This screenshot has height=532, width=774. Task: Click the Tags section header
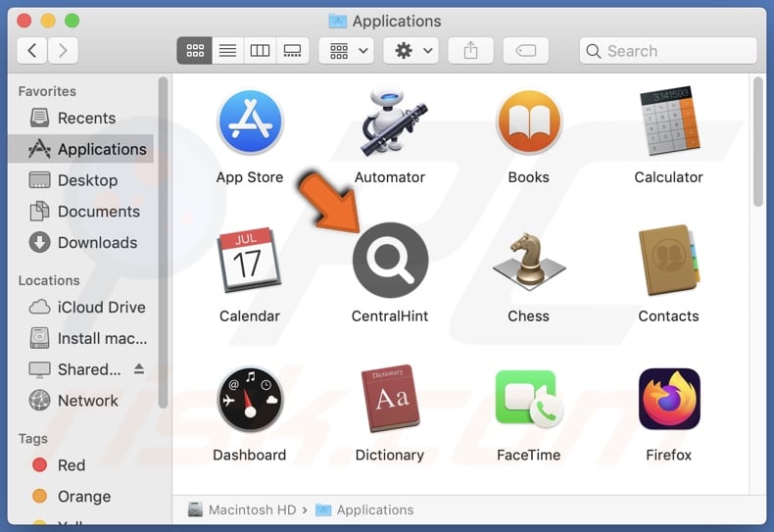coord(33,438)
